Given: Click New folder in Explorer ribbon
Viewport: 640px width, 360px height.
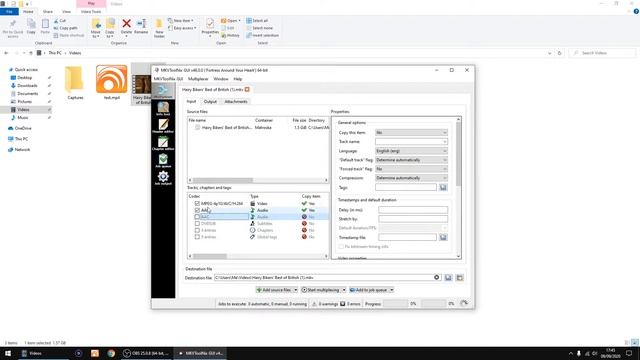Looking at the screenshot, I should point(159,28).
